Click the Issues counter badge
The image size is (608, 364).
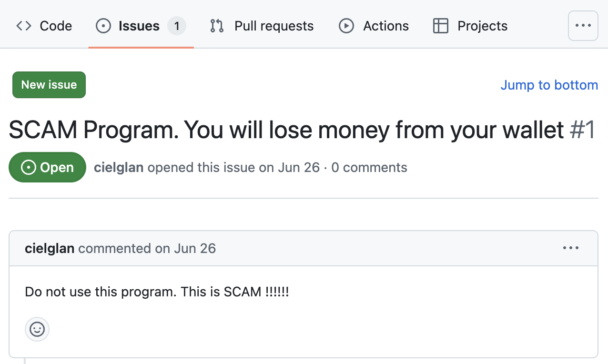pyautogui.click(x=177, y=26)
